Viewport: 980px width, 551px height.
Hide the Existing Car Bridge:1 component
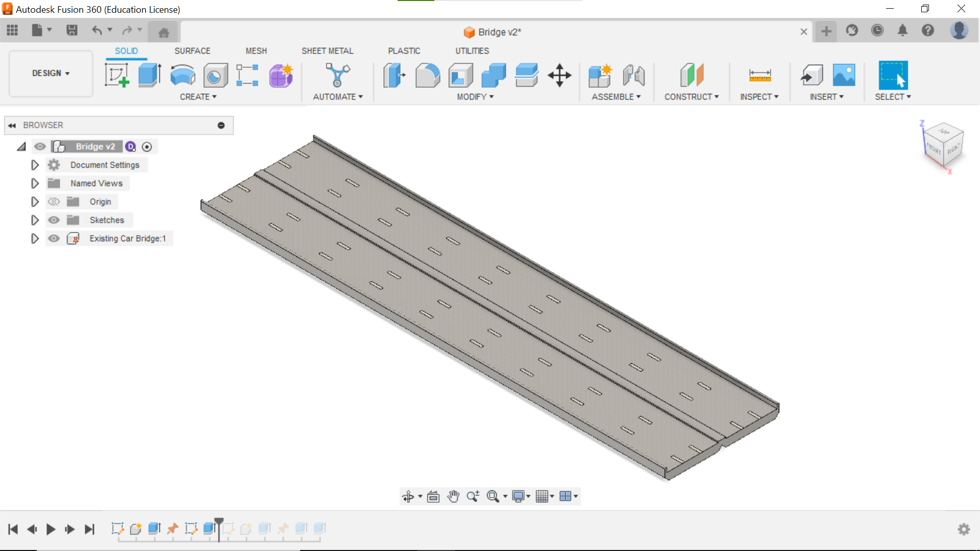(54, 238)
